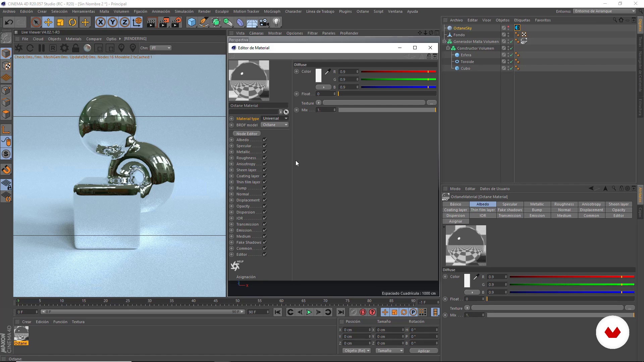The width and height of the screenshot is (644, 362).
Task: Toggle the Fake Shadows checkbox
Action: tap(265, 242)
